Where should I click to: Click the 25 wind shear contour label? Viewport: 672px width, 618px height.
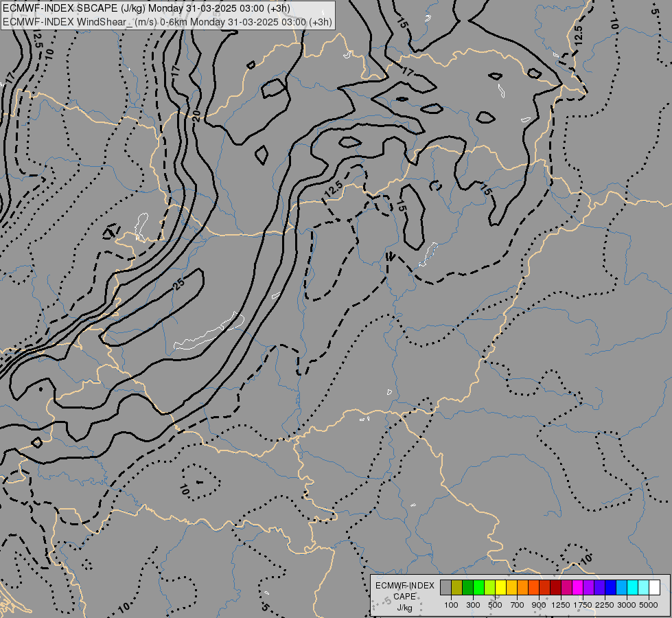click(179, 284)
